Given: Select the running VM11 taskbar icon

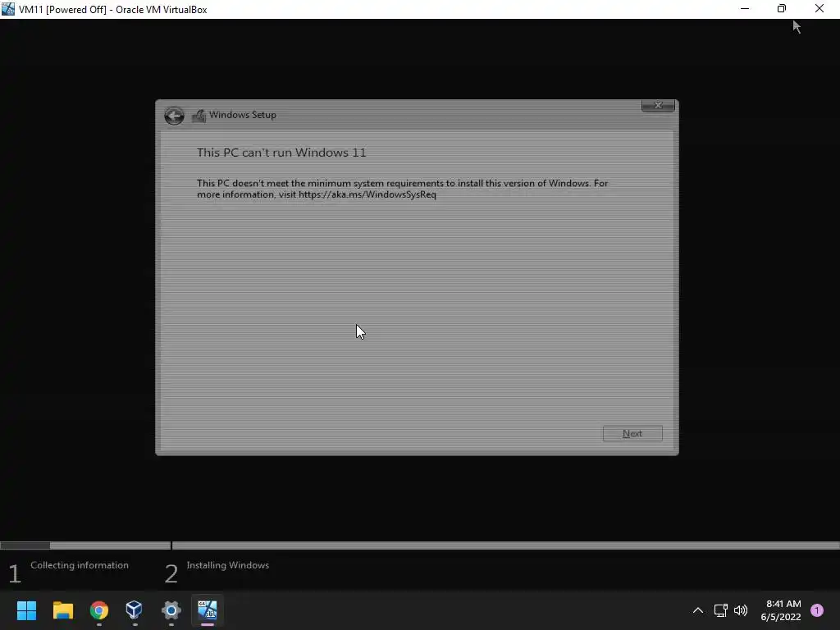Looking at the screenshot, I should 208,610.
